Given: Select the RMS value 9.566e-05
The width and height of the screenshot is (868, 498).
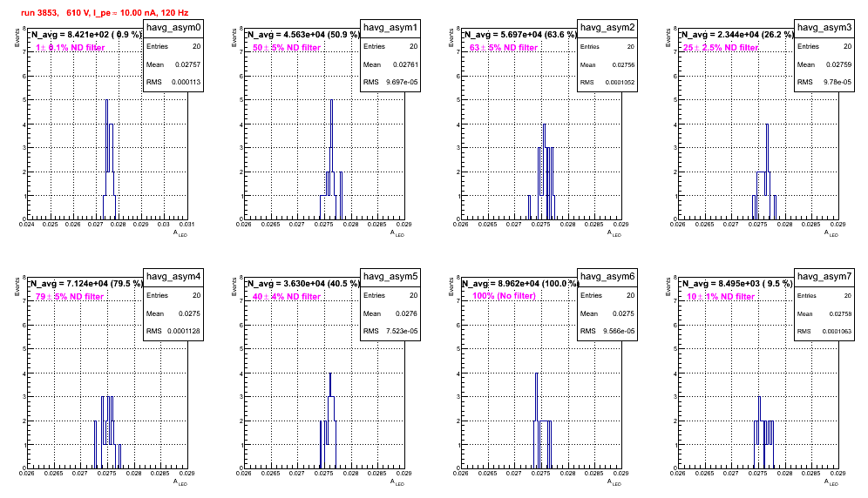Looking at the screenshot, I should 619,331.
